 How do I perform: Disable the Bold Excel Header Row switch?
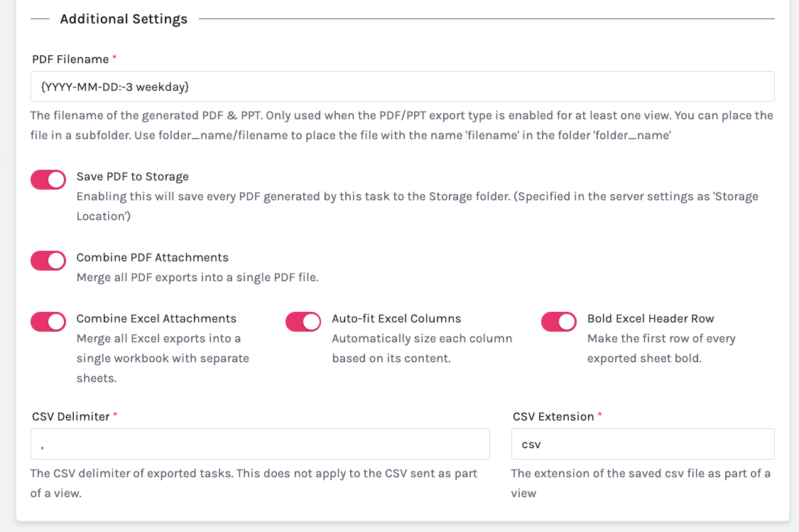click(x=559, y=322)
